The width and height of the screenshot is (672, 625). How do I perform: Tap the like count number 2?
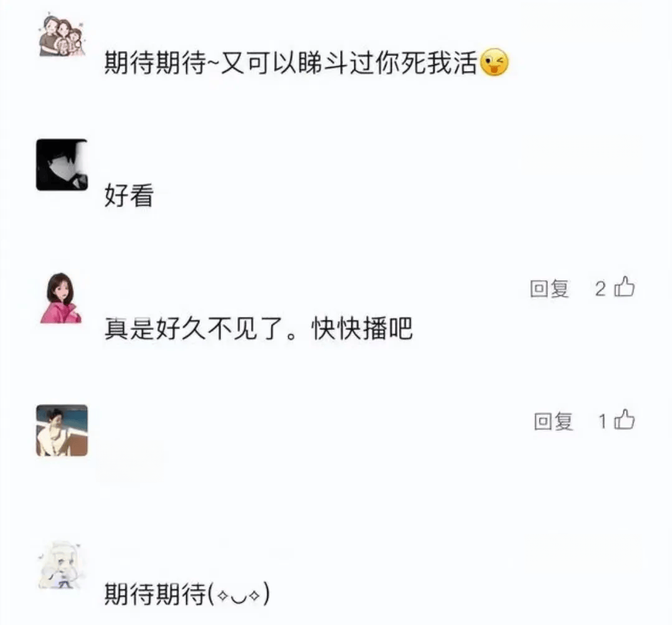600,289
